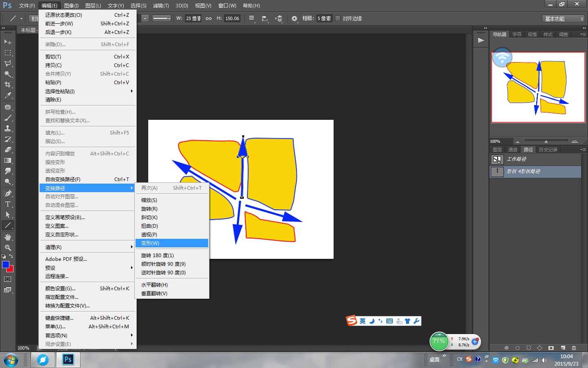Make work path from selection icon
The image size is (588, 368).
click(x=540, y=348)
